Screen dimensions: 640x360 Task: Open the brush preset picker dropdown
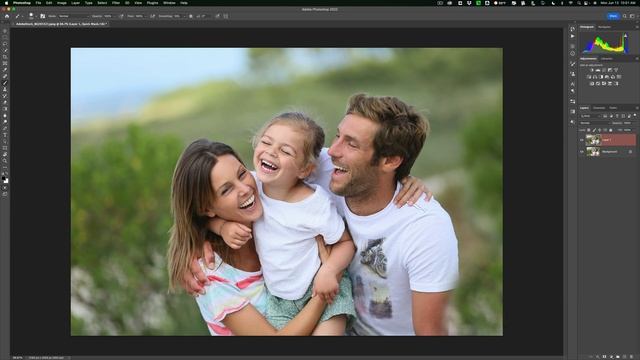pyautogui.click(x=36, y=16)
